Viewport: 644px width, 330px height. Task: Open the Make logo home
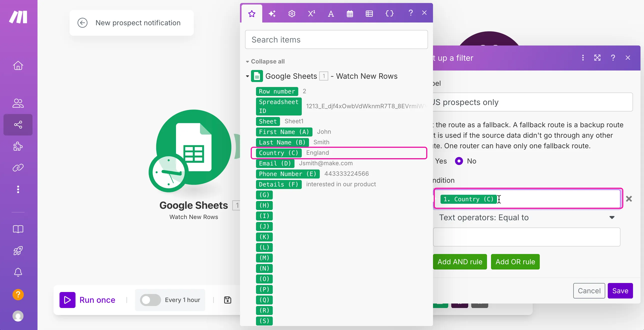point(18,17)
